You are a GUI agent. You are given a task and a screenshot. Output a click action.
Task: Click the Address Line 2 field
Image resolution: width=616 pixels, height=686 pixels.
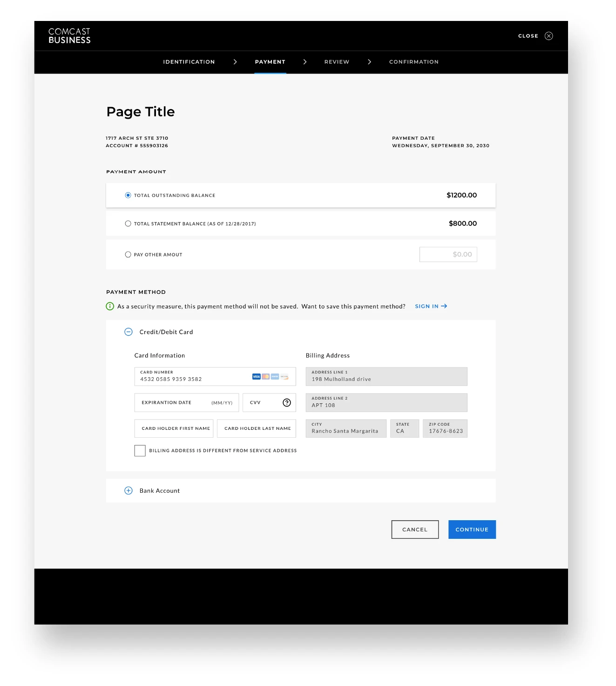coord(386,403)
